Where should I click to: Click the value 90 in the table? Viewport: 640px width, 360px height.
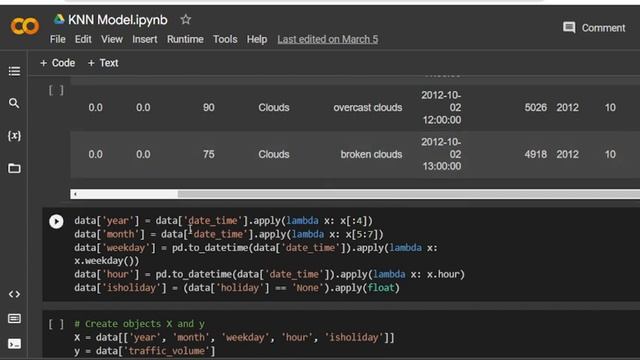click(209, 108)
